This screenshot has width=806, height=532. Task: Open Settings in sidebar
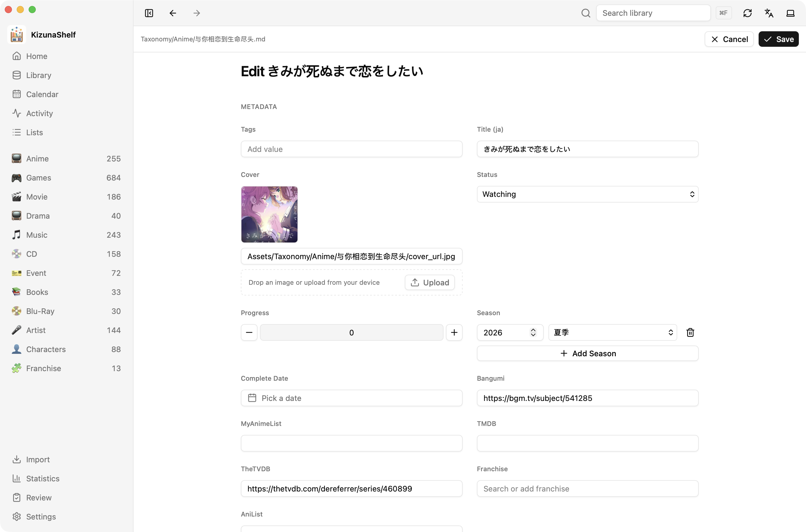tap(66, 517)
